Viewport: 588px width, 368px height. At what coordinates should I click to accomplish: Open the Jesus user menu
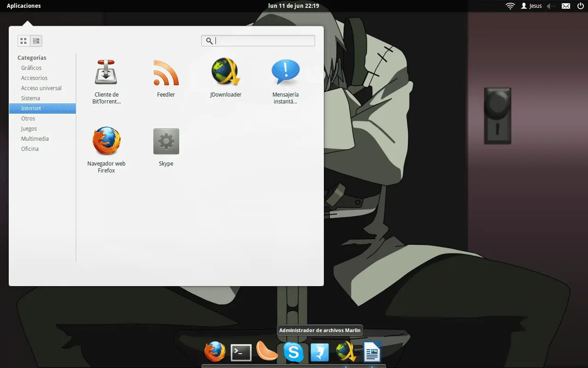coord(531,6)
